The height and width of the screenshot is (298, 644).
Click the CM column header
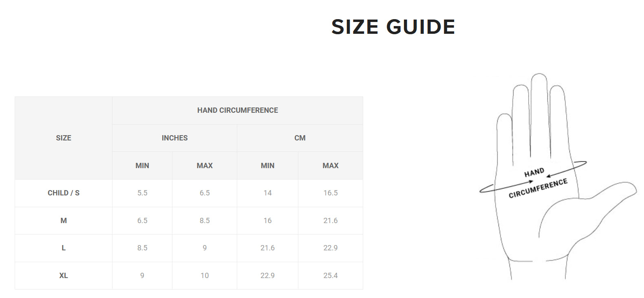pyautogui.click(x=300, y=138)
